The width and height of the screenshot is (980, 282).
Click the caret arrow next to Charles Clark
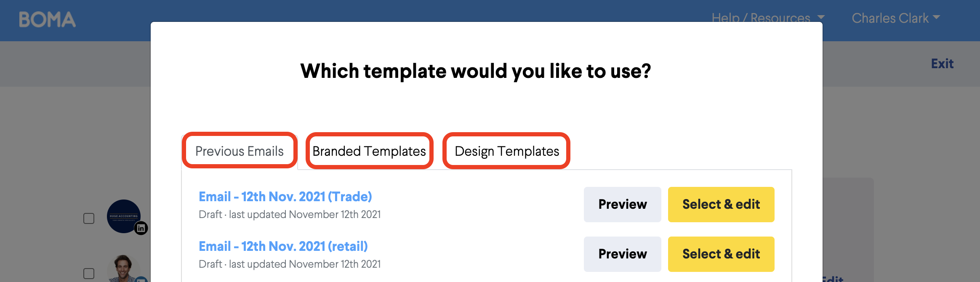click(937, 17)
